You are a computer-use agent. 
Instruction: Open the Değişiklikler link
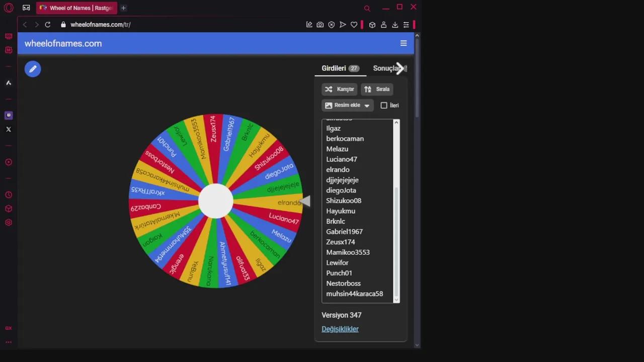pos(340,329)
